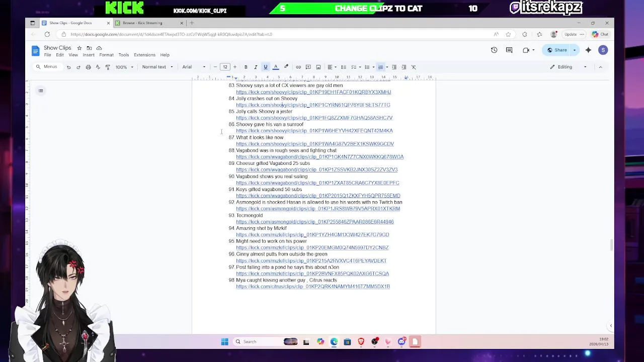Open the zoom level dropdown

coord(124,67)
